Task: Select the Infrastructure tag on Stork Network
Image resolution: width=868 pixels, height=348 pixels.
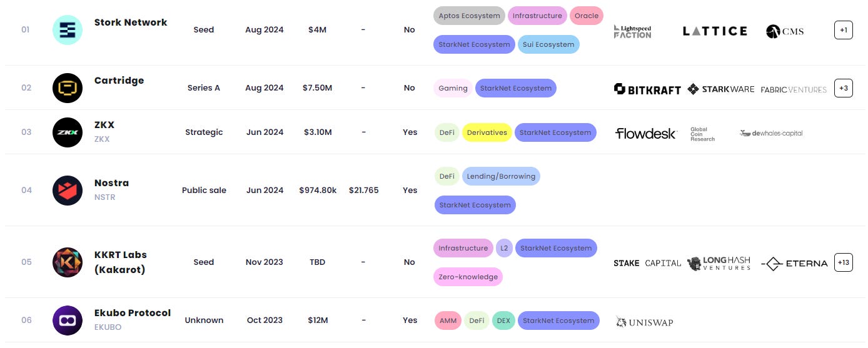Action: pos(537,16)
